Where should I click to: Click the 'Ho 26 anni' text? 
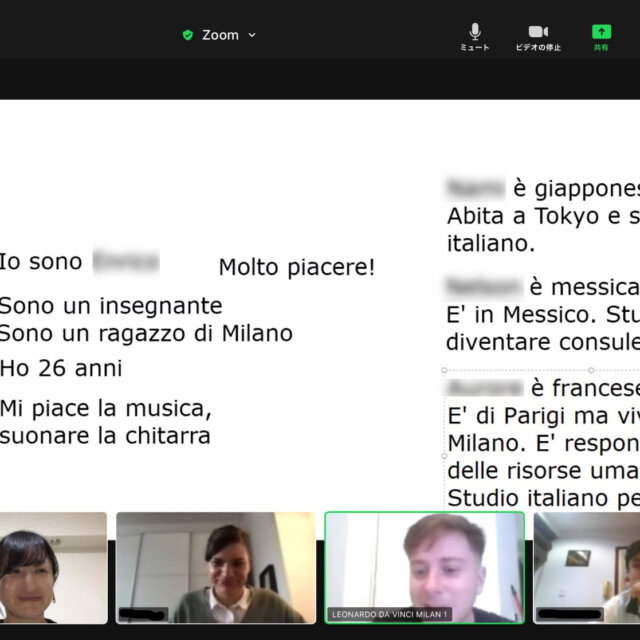(61, 368)
